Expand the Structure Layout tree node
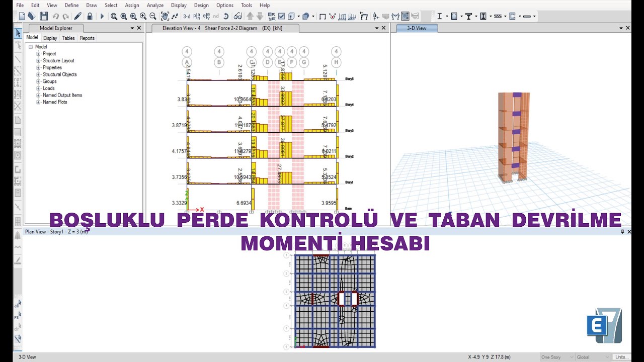Image resolution: width=644 pixels, height=362 pixels. point(38,61)
